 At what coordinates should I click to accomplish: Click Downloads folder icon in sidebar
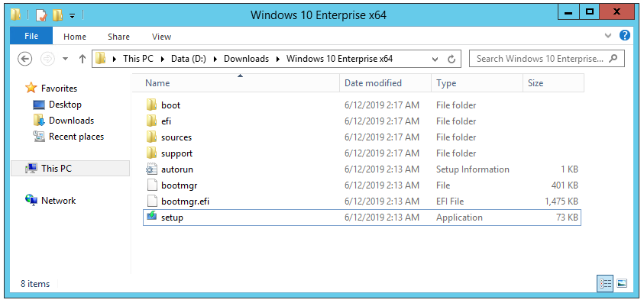point(39,121)
